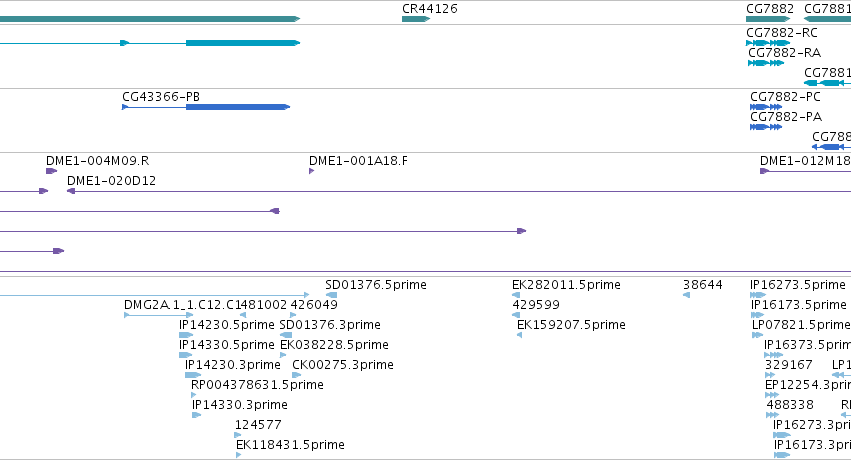
Task: Click the DME1-004M09.R BAC end
Action: 52,171
